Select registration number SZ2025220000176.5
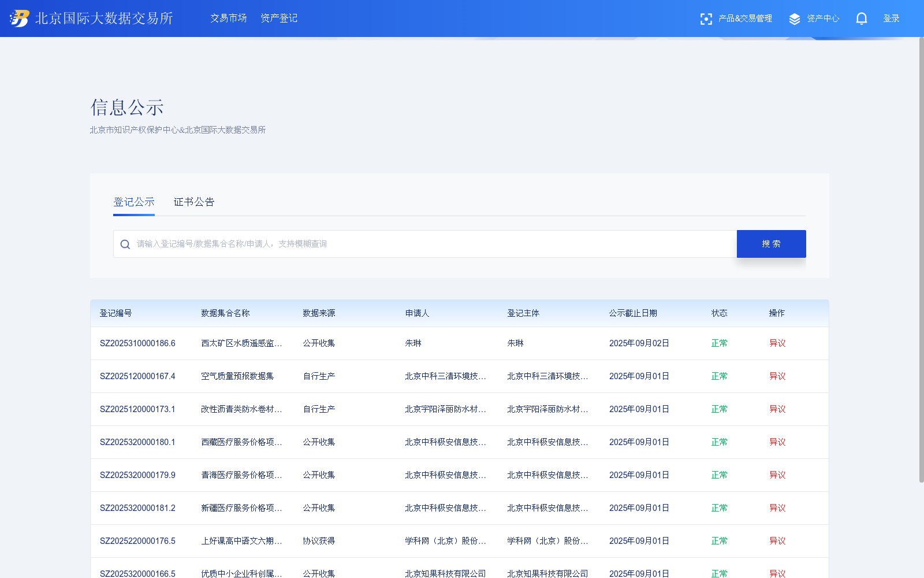The width and height of the screenshot is (924, 578). [137, 541]
